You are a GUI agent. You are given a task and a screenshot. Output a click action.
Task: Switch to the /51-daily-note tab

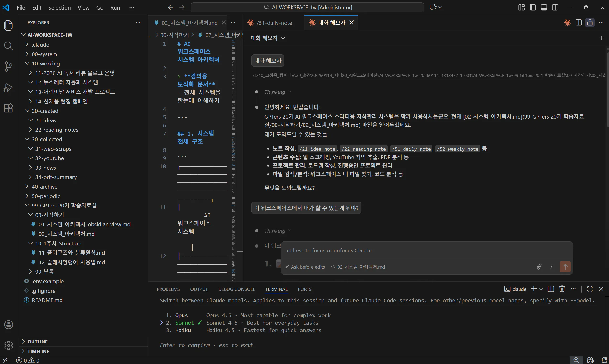click(x=274, y=23)
